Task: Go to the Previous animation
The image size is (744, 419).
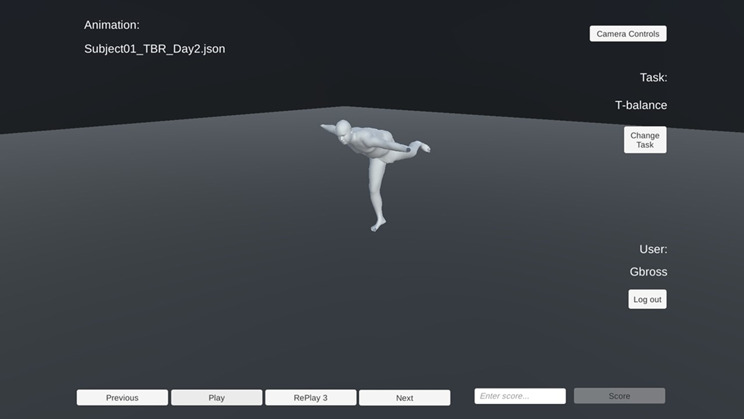Action: (x=122, y=398)
